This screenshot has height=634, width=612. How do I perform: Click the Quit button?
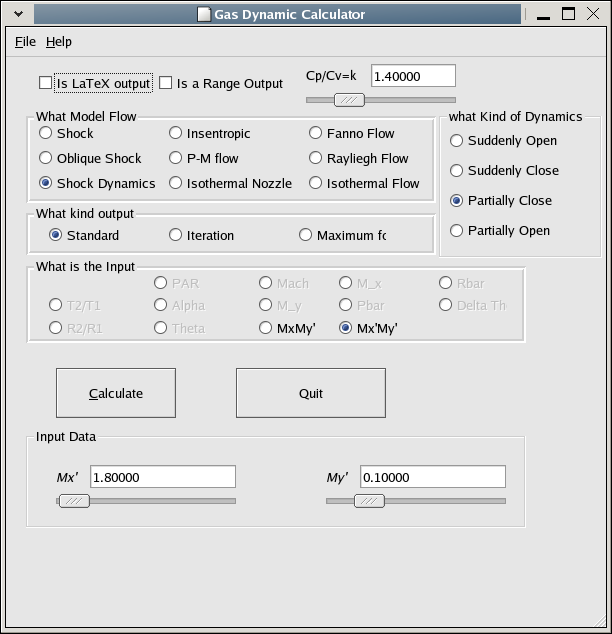pos(311,393)
